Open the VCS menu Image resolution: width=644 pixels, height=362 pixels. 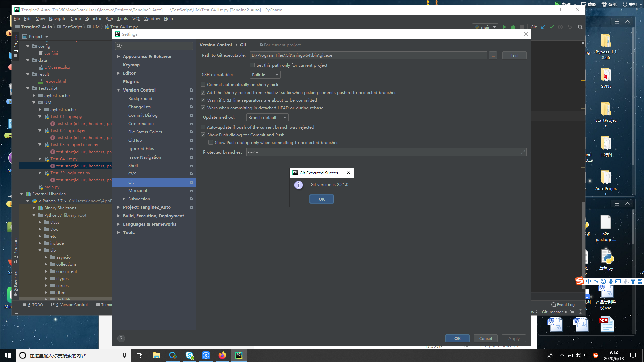[x=136, y=19]
